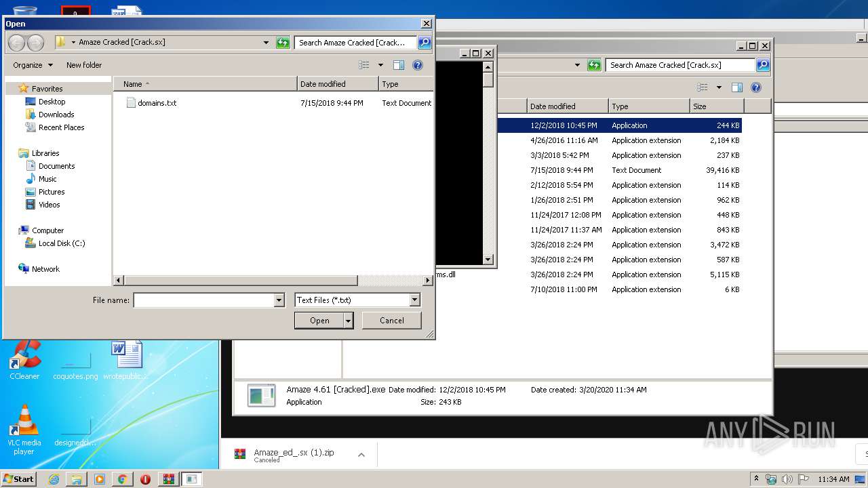Select the row dated 12/2/2018 10:45 PM
Viewport: 868px width, 488px height.
tap(620, 125)
